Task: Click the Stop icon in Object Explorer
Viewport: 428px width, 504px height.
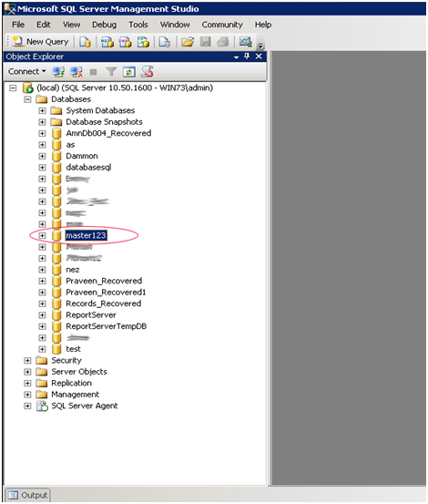Action: point(93,72)
